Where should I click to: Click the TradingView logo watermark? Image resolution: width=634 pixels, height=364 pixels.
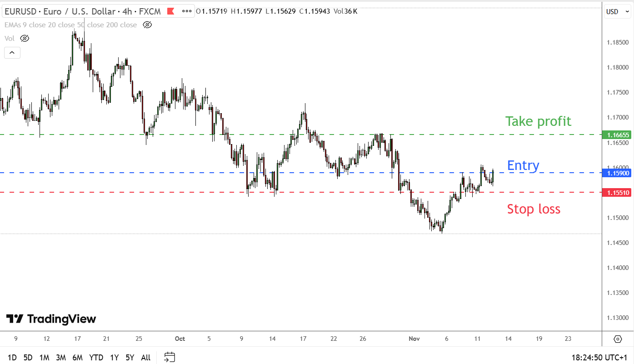[x=51, y=319]
